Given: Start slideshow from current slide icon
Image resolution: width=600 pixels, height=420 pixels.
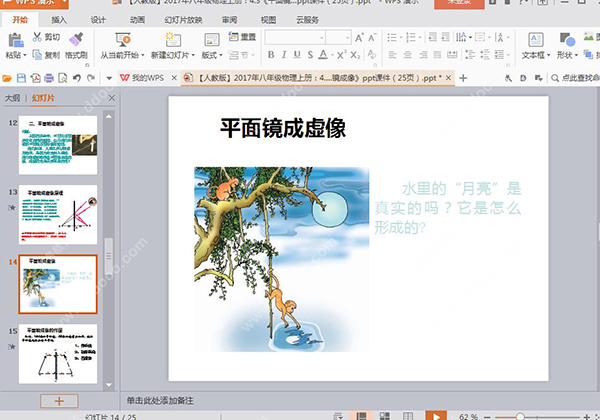Looking at the screenshot, I should pos(122,39).
